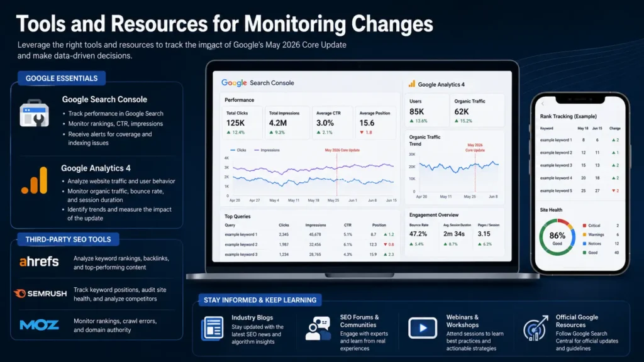Screen dimensions: 644x362
Task: Click 'example keyword 1' row in Top Queries
Action: click(x=309, y=234)
